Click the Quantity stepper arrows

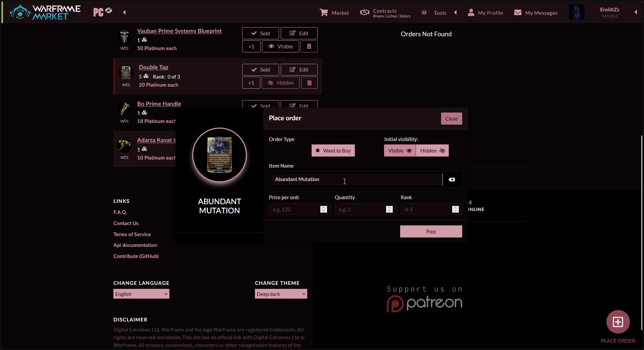coord(389,209)
